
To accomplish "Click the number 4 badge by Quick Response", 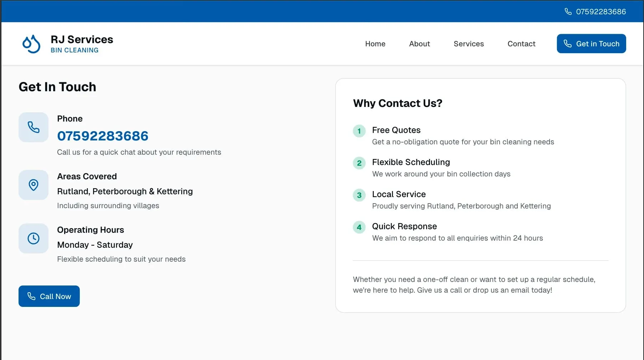I will 359,227.
